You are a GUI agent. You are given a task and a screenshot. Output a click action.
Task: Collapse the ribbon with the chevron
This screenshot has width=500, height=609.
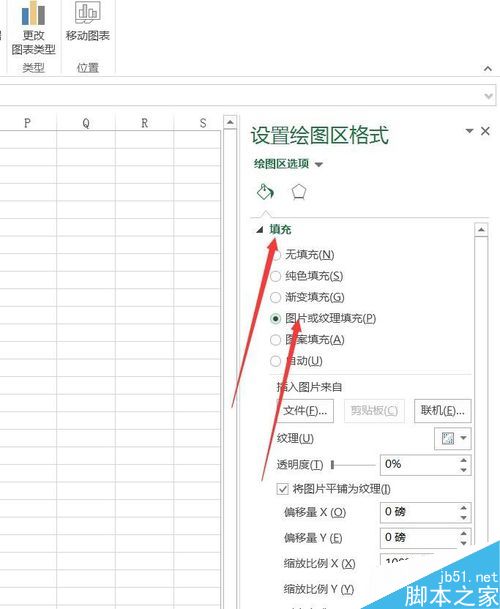point(488,69)
